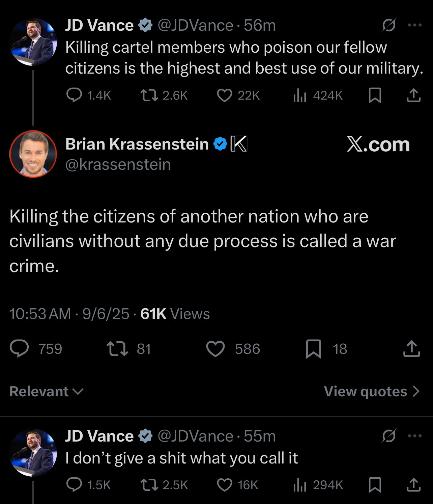Screen dimensions: 433x504
Task: Open View quotes page
Action: coord(372,392)
